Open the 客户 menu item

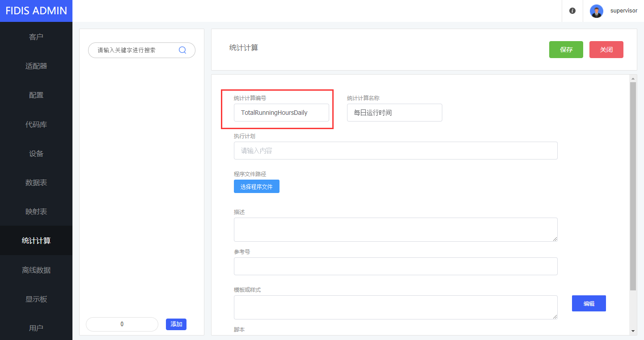36,37
